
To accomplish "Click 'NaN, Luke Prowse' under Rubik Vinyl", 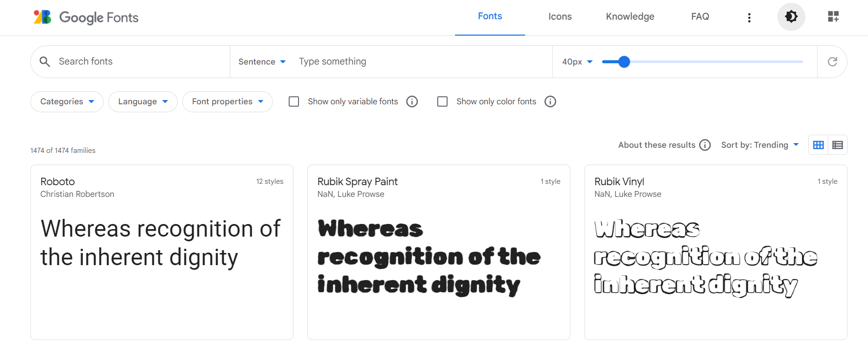I will 628,194.
